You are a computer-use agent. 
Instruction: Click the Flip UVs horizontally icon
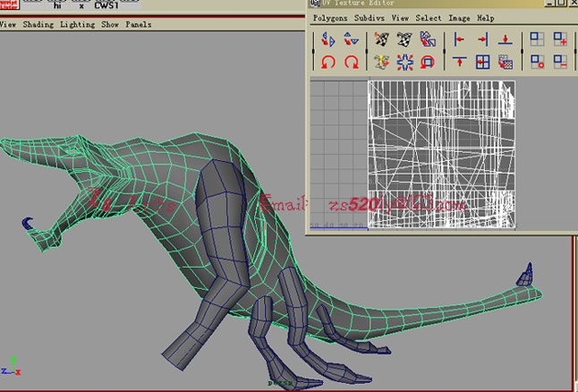(328, 39)
